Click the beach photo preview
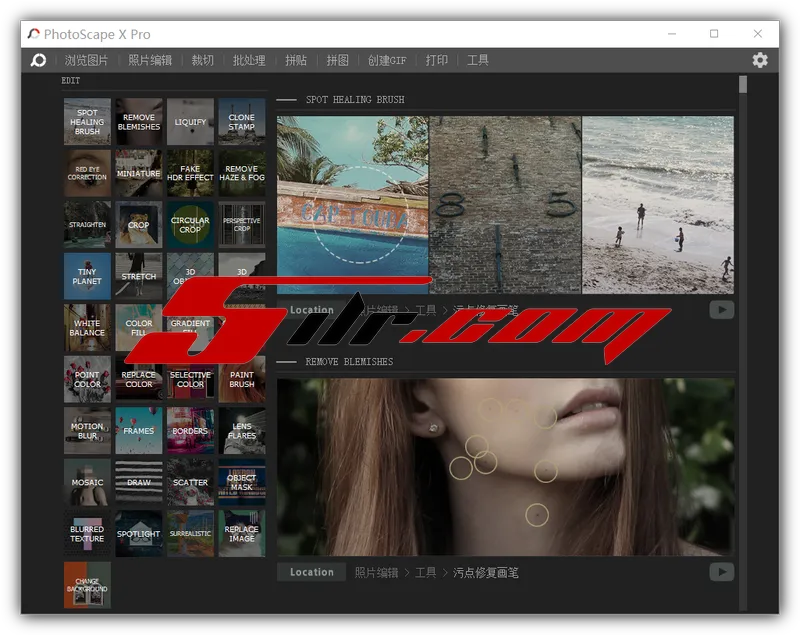The image size is (800, 635). [658, 205]
